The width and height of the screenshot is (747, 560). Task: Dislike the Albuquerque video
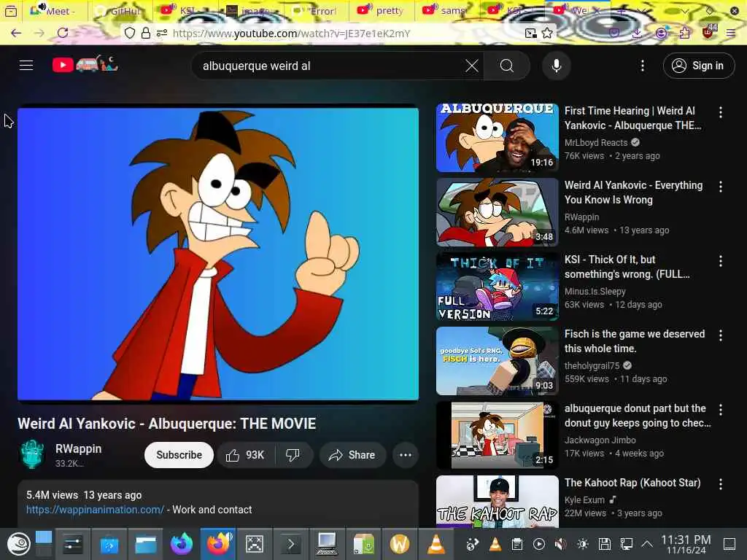[293, 455]
